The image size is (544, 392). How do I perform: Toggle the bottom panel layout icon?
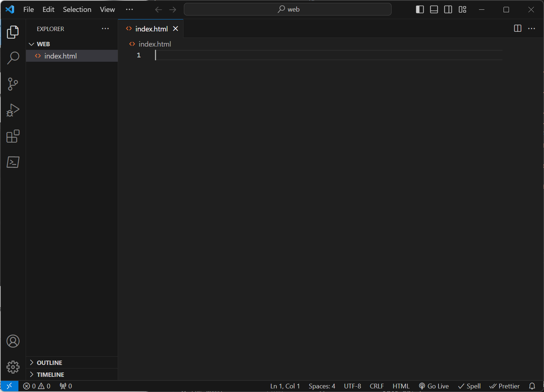click(434, 9)
